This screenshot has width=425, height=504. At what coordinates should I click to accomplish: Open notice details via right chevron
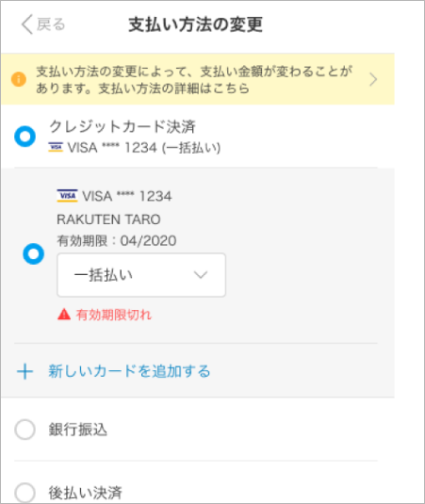coord(373,79)
